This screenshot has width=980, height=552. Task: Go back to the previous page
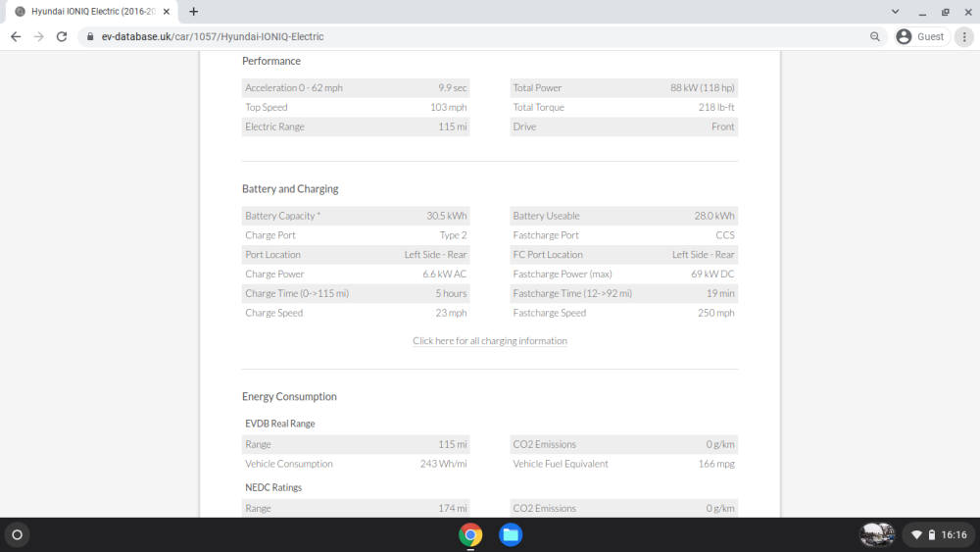point(16,37)
